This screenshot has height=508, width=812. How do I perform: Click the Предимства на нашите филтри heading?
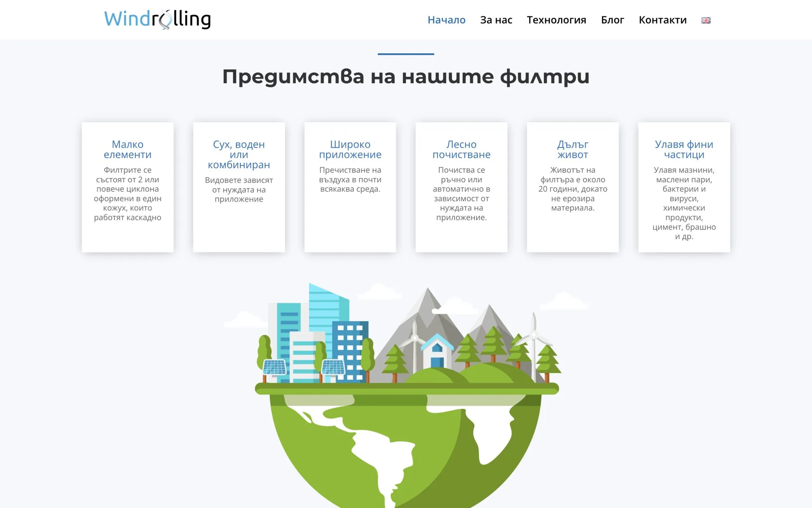tap(406, 76)
